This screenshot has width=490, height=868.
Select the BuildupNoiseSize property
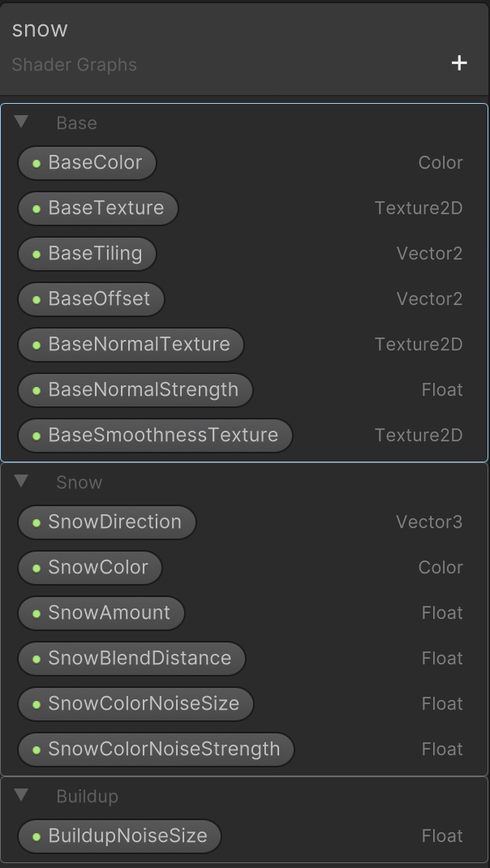tap(119, 836)
